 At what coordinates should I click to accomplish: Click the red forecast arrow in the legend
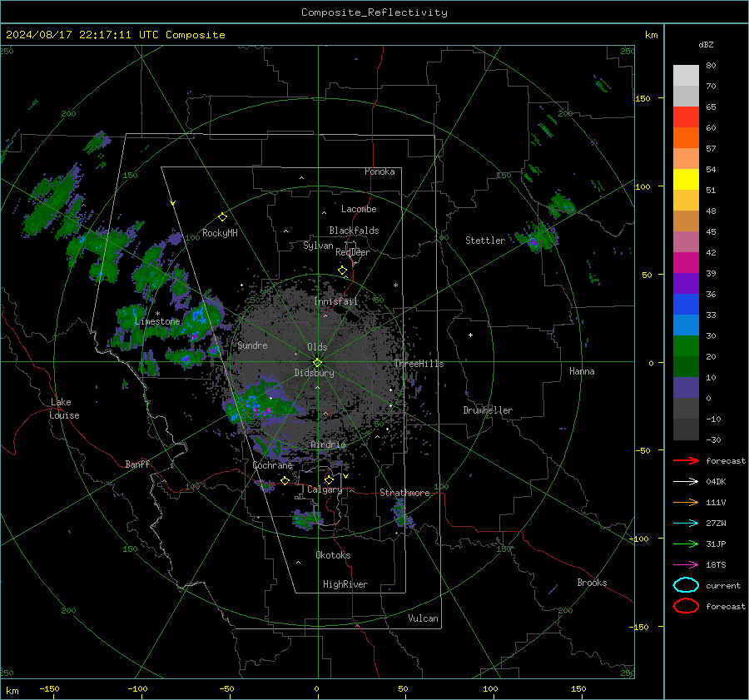(686, 460)
